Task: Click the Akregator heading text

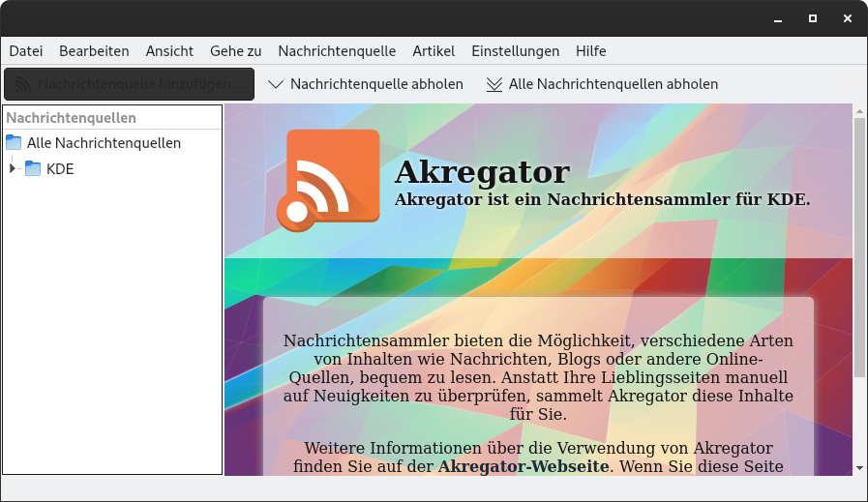Action: (482, 171)
